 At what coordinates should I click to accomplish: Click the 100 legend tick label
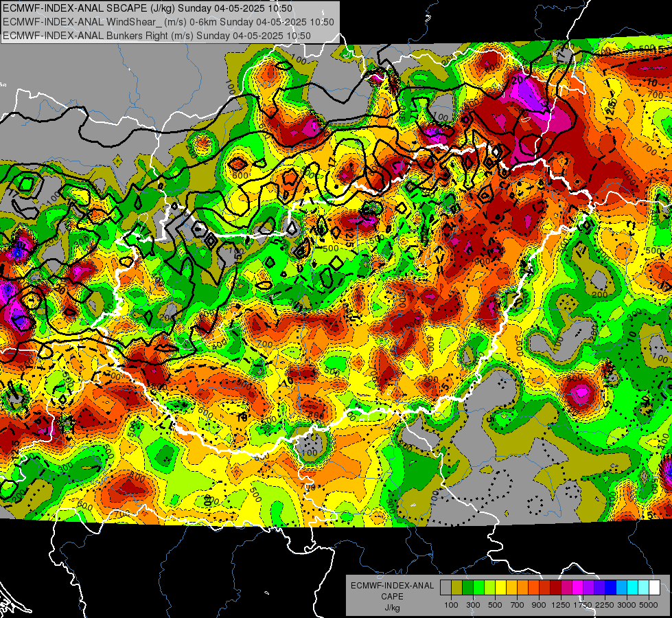(451, 605)
